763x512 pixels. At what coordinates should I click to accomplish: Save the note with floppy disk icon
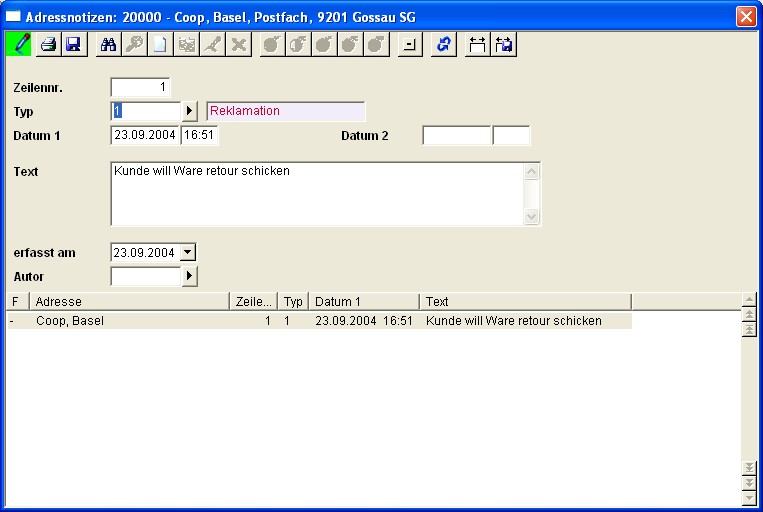74,44
